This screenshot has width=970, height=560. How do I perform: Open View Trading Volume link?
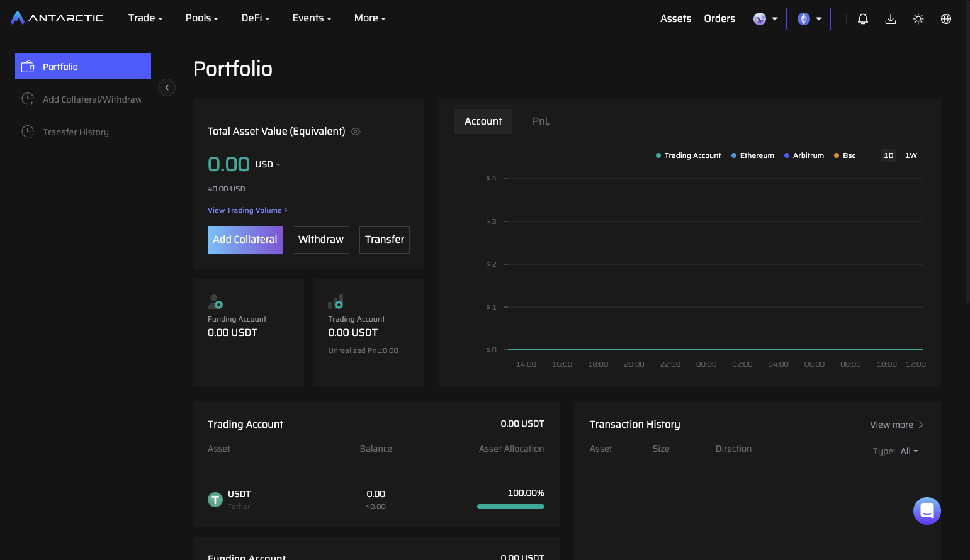tap(247, 210)
